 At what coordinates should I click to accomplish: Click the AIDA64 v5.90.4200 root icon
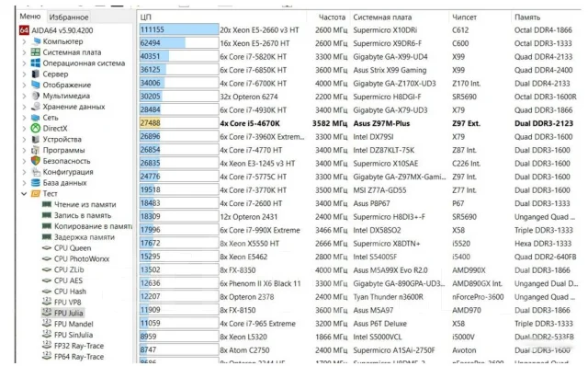24,30
